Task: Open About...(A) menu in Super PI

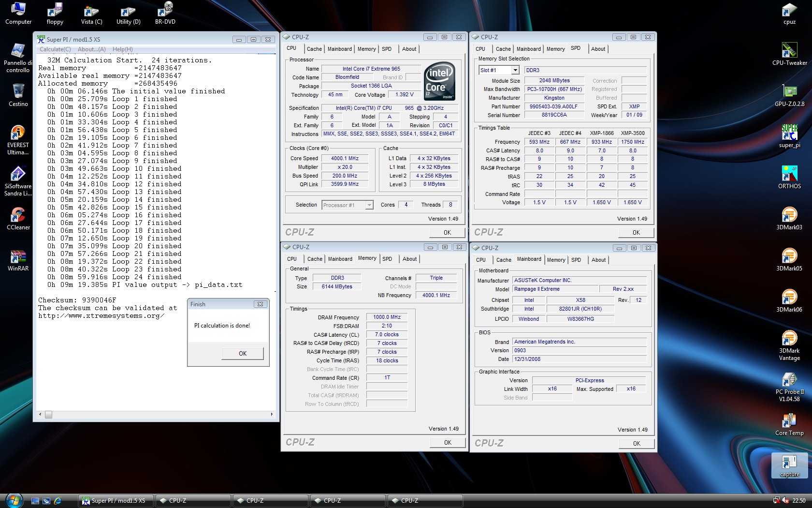Action: pos(92,49)
